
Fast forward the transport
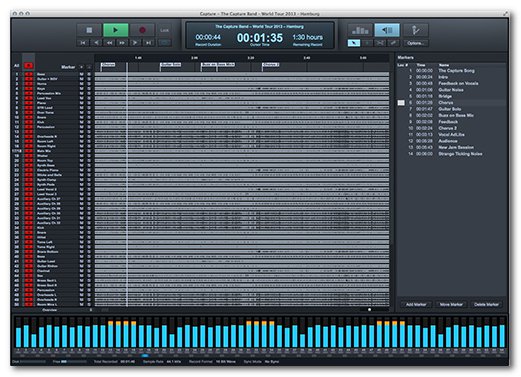[x=122, y=43]
